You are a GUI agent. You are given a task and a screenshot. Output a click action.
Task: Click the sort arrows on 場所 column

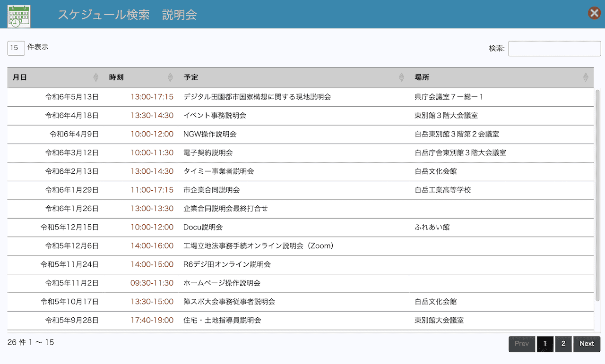pos(586,77)
